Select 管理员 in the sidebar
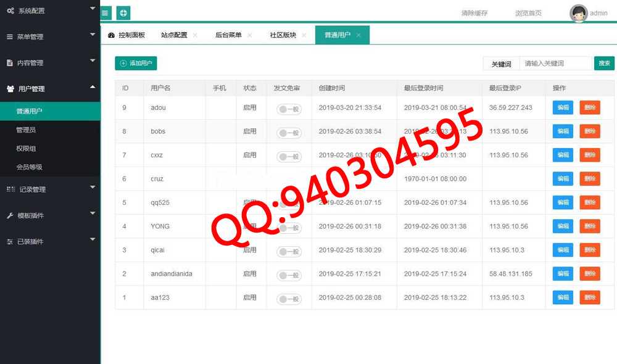Viewport: 617px width, 364px height. tap(26, 130)
